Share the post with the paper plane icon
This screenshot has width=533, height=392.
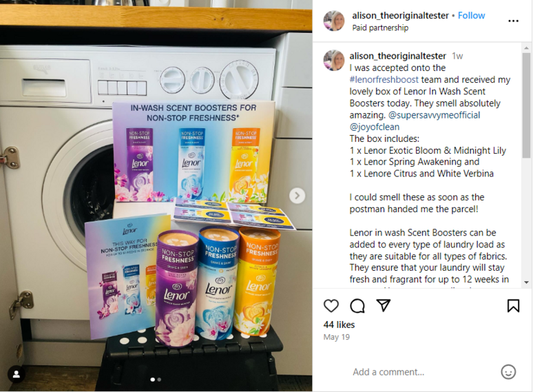pos(383,305)
